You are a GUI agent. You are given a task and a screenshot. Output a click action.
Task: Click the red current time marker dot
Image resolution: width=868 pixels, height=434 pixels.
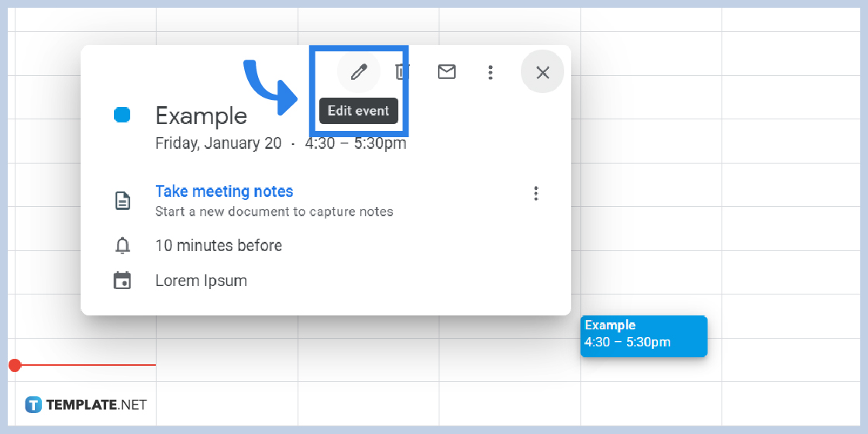15,365
